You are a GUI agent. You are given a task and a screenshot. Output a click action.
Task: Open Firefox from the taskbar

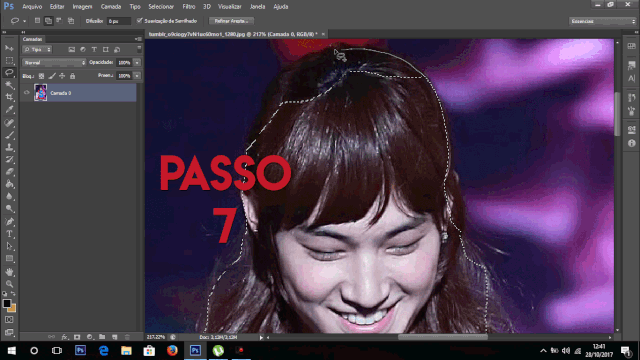click(x=172, y=351)
